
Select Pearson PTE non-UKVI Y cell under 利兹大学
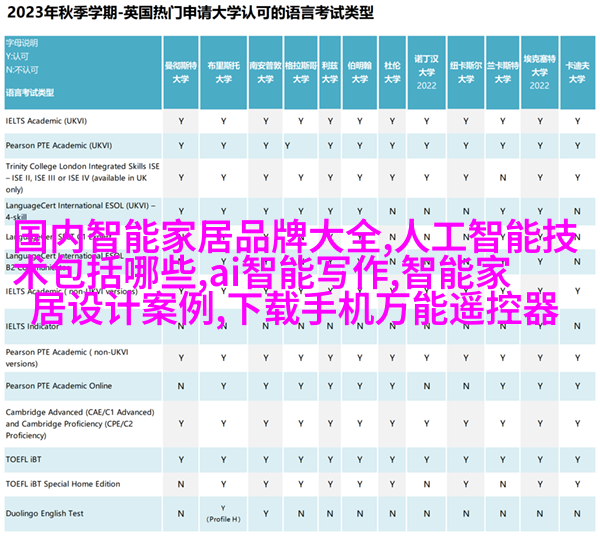(330, 358)
